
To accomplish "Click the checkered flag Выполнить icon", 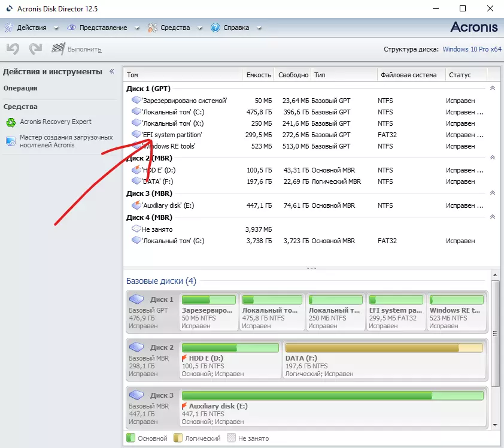I will [x=59, y=49].
